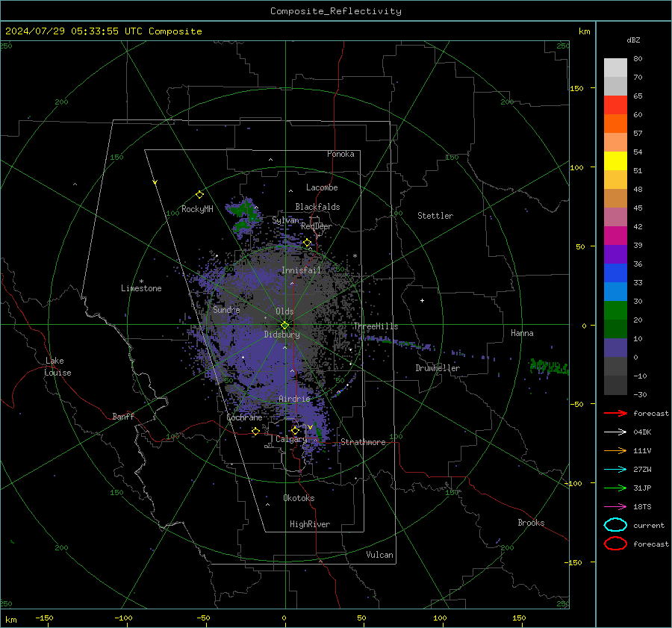Image resolution: width=672 pixels, height=628 pixels.
Task: Click the white plus marker west of Hanna
Action: pos(422,300)
